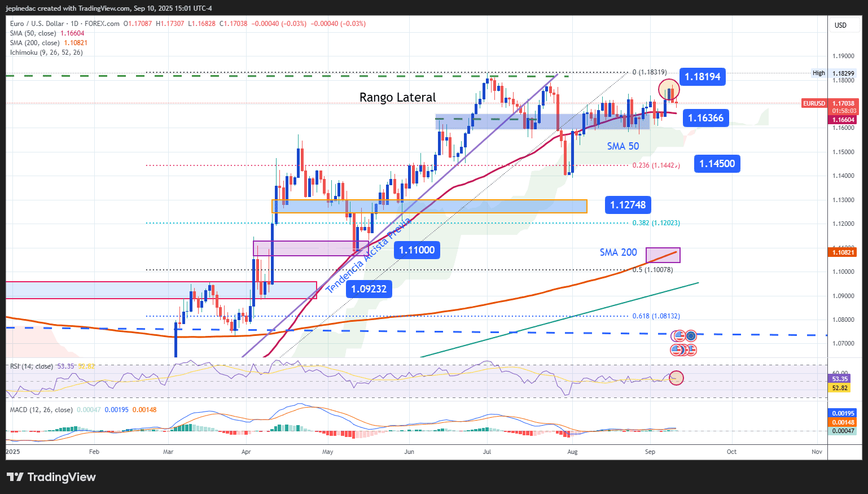Click the circled candlestick highlight near the high
This screenshot has height=494, width=868.
669,89
